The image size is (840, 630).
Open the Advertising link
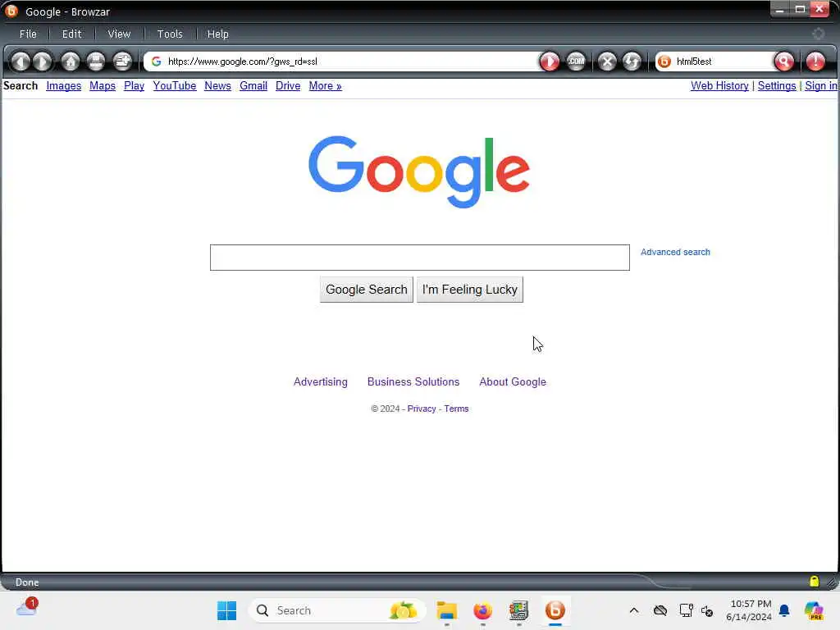coord(321,381)
